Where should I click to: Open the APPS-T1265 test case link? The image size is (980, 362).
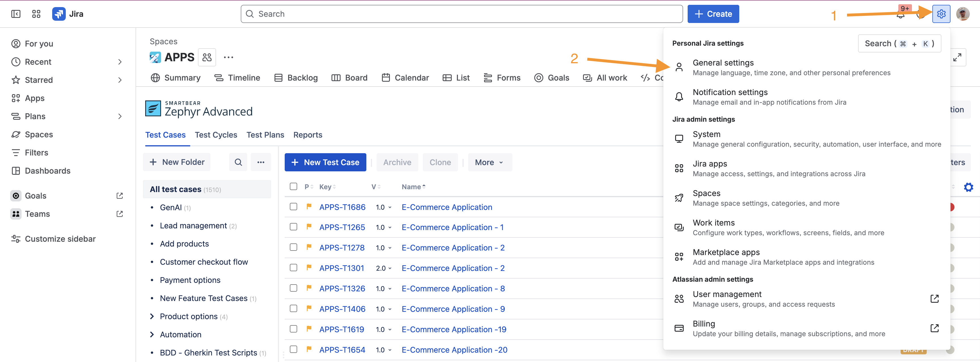click(342, 227)
